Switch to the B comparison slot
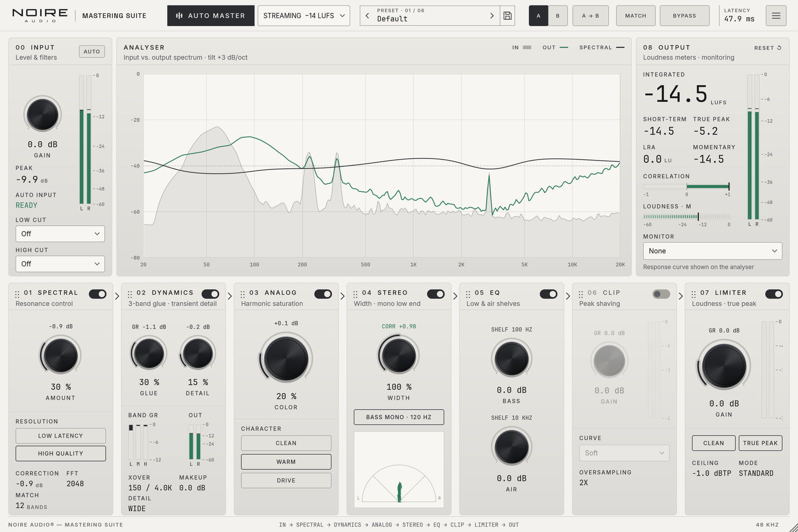Viewport: 798px width, 532px height. [x=558, y=15]
